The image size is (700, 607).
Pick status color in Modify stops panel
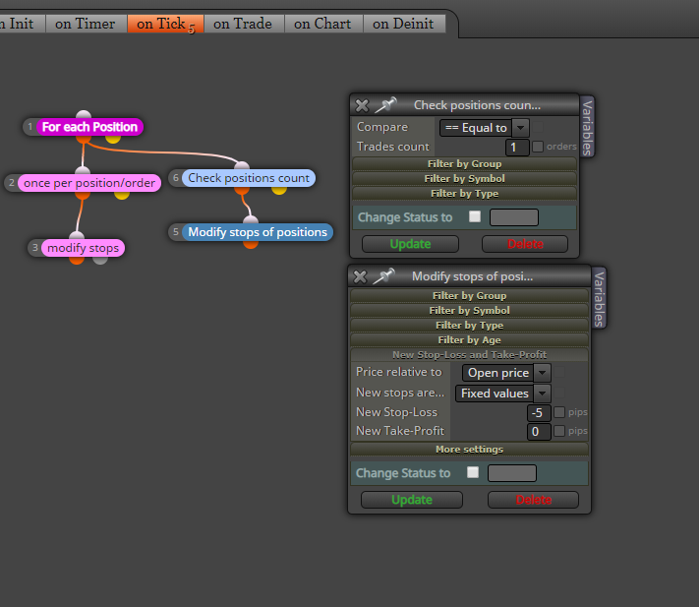pyautogui.click(x=512, y=473)
